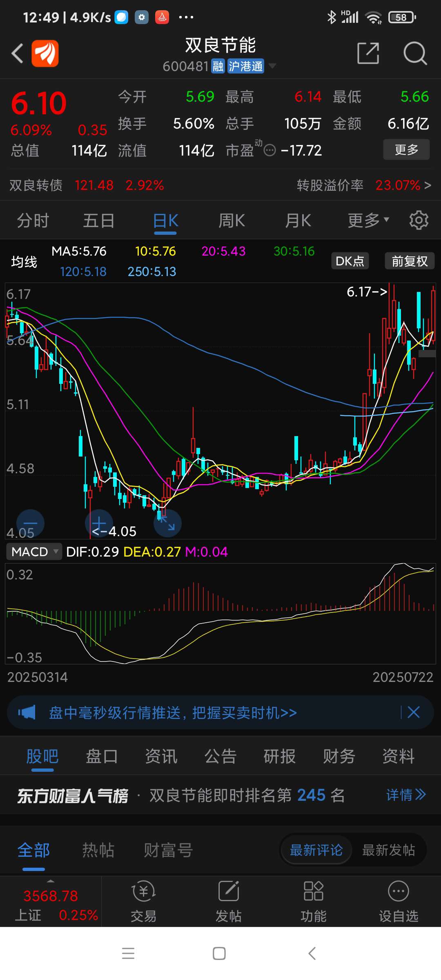Change 前复权 adjustment mode

tap(410, 261)
